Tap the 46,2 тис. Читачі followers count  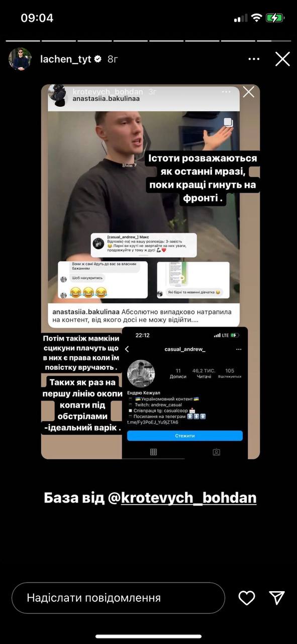click(x=204, y=373)
